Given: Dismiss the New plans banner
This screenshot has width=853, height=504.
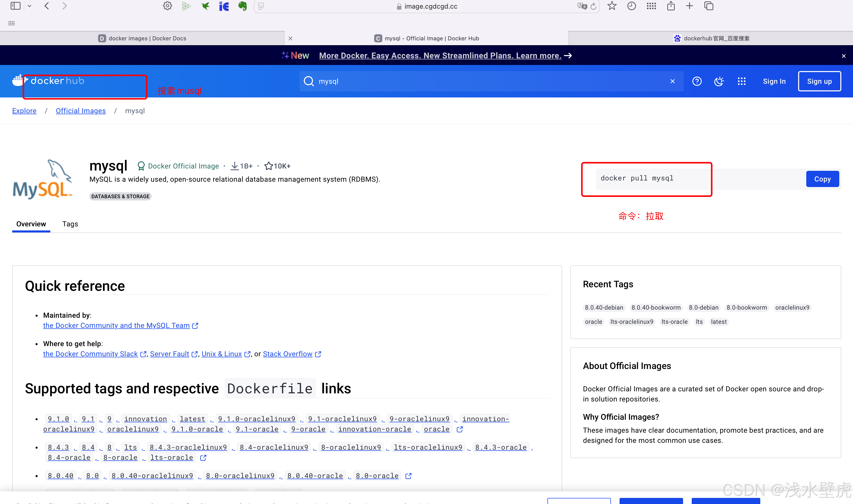Looking at the screenshot, I should (x=844, y=56).
